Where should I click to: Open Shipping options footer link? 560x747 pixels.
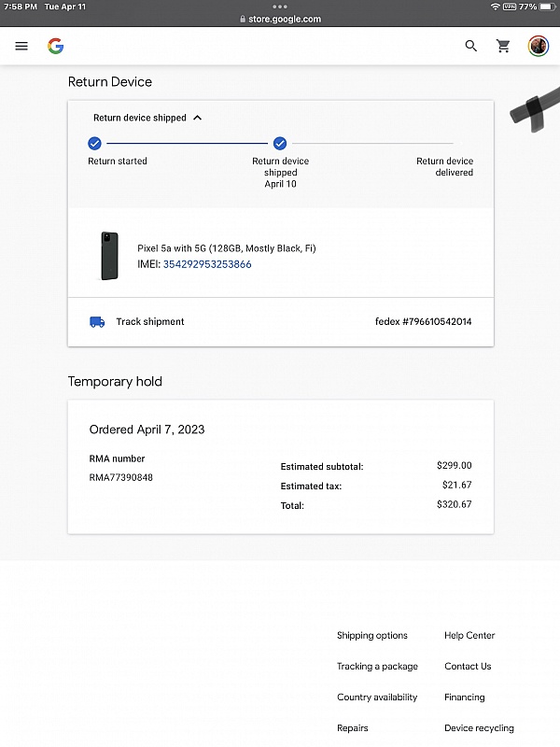pyautogui.click(x=372, y=636)
